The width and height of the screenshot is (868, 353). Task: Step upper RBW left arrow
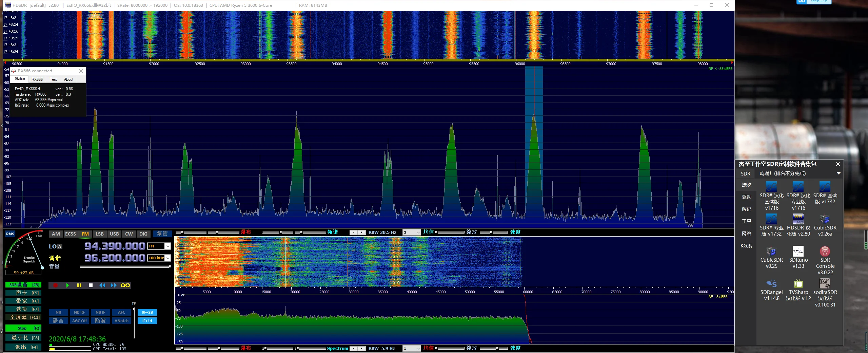353,233
